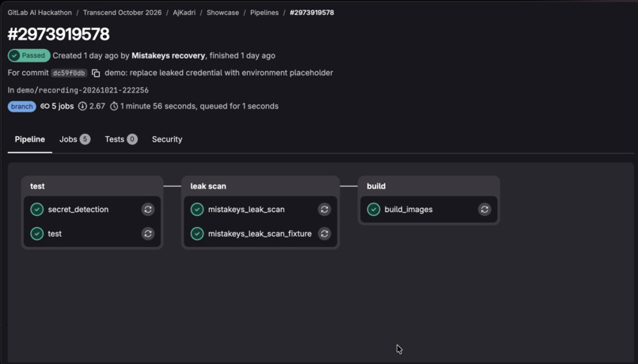This screenshot has width=638, height=364.
Task: Open demo/recording-20261021-222256 branch link
Action: coord(82,90)
